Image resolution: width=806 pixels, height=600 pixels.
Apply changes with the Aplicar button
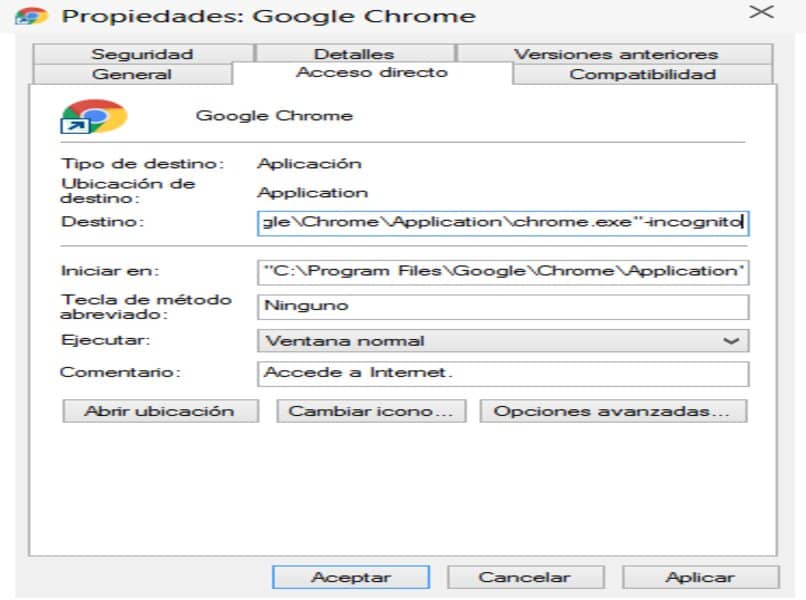(x=700, y=577)
